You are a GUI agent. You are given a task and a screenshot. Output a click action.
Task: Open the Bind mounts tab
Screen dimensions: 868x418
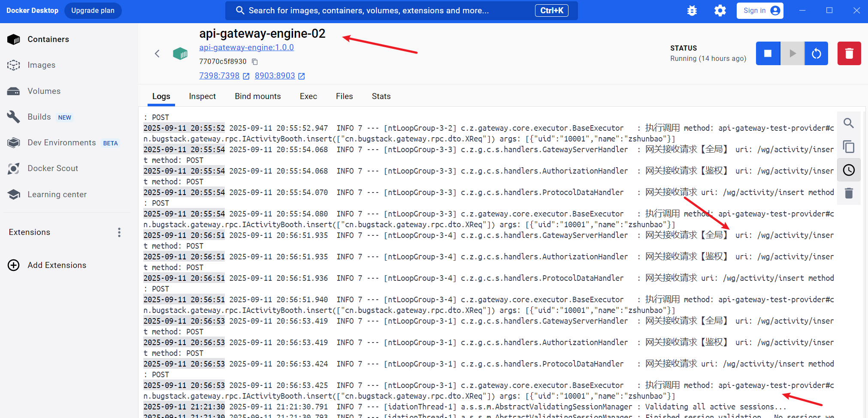click(x=257, y=96)
